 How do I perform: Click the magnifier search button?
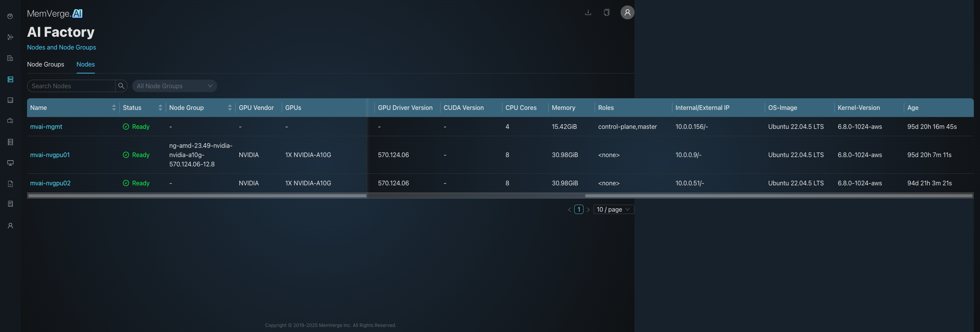pyautogui.click(x=121, y=86)
